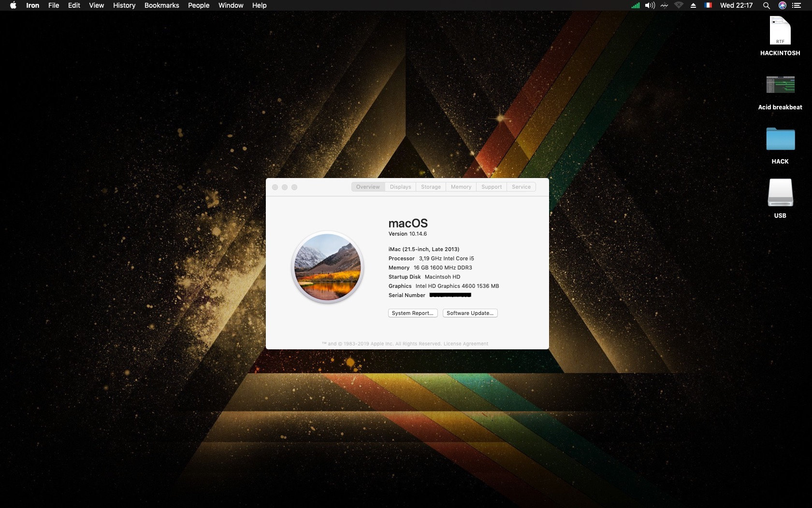Viewport: 812px width, 508px height.
Task: Launch Siri from the menu bar
Action: [783, 5]
